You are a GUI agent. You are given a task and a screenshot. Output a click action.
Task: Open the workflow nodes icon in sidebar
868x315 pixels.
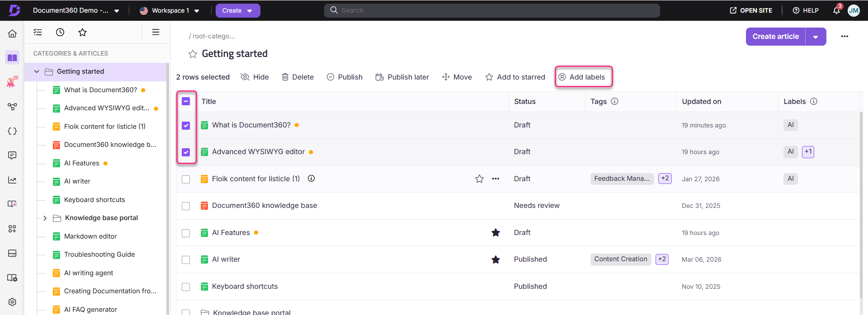(x=12, y=107)
